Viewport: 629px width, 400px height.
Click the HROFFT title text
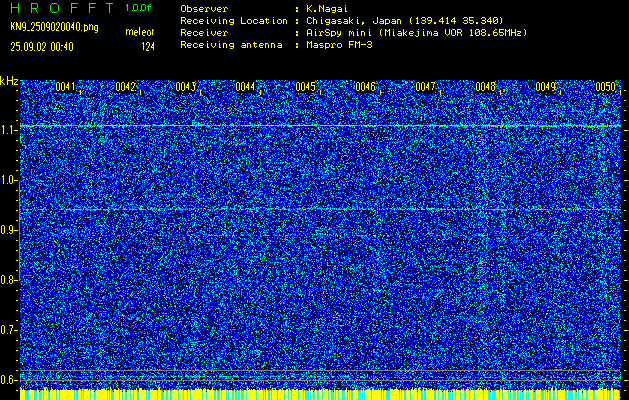[x=62, y=8]
